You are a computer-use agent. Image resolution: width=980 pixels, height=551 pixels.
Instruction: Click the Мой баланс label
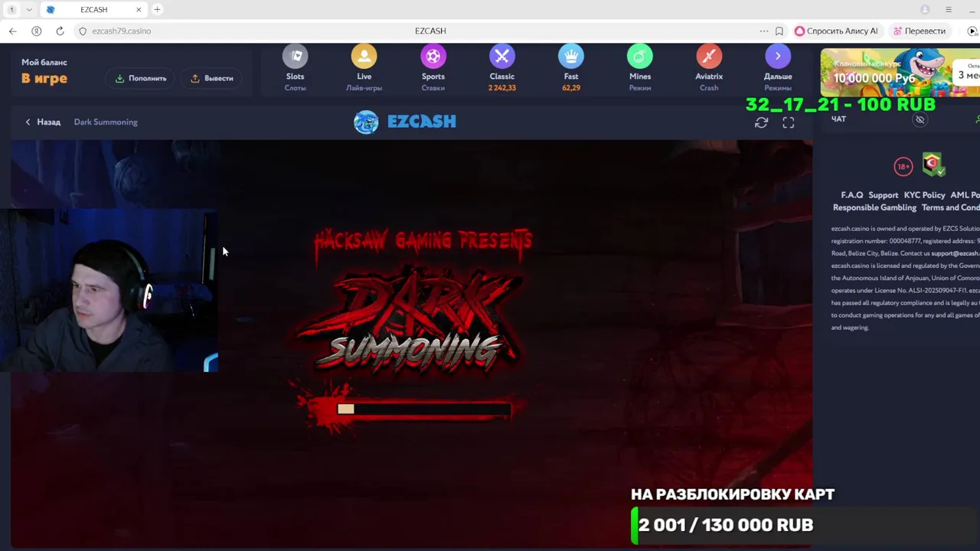tap(44, 62)
